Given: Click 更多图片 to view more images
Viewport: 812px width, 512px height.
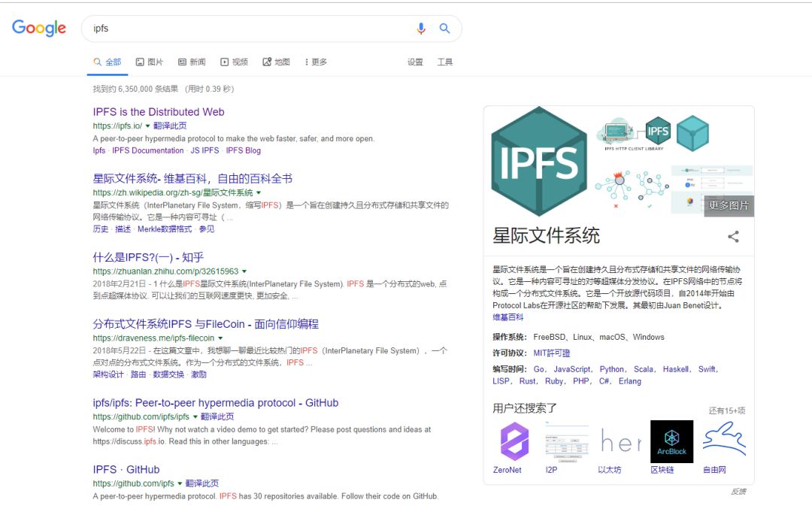Looking at the screenshot, I should (729, 205).
